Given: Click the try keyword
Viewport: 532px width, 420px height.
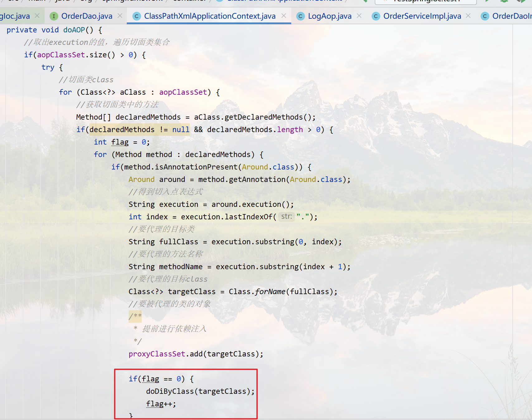Looking at the screenshot, I should click(x=48, y=67).
